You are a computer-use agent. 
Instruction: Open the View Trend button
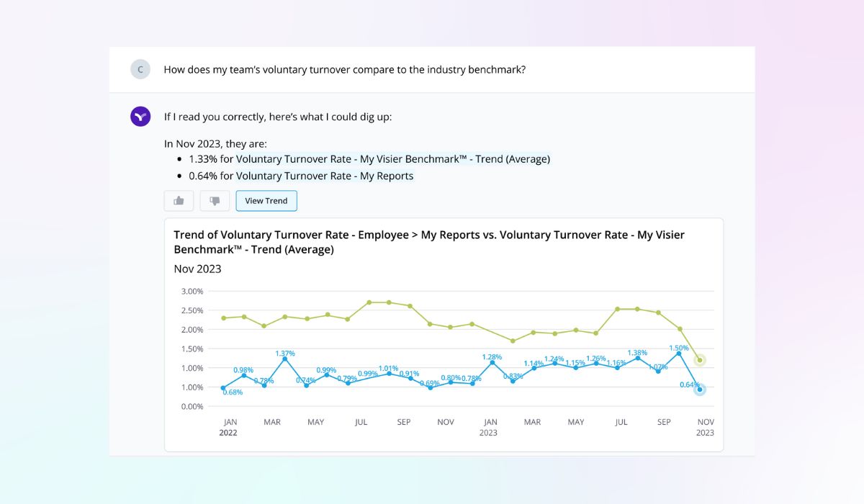click(266, 201)
